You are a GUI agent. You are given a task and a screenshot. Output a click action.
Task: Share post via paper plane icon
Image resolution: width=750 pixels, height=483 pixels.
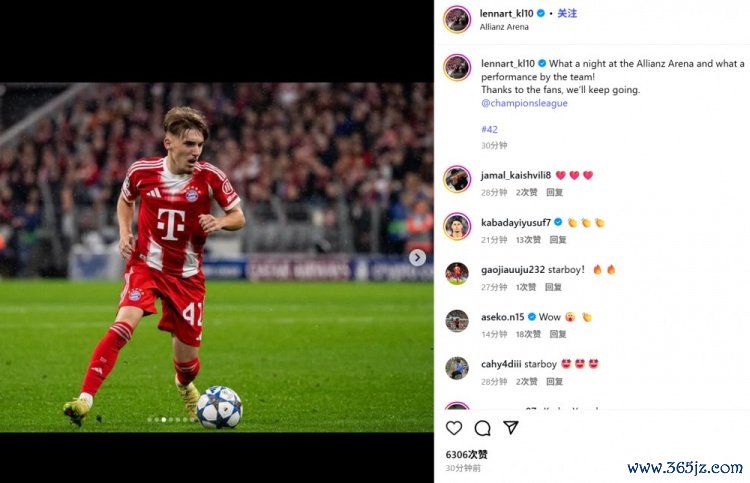click(511, 428)
